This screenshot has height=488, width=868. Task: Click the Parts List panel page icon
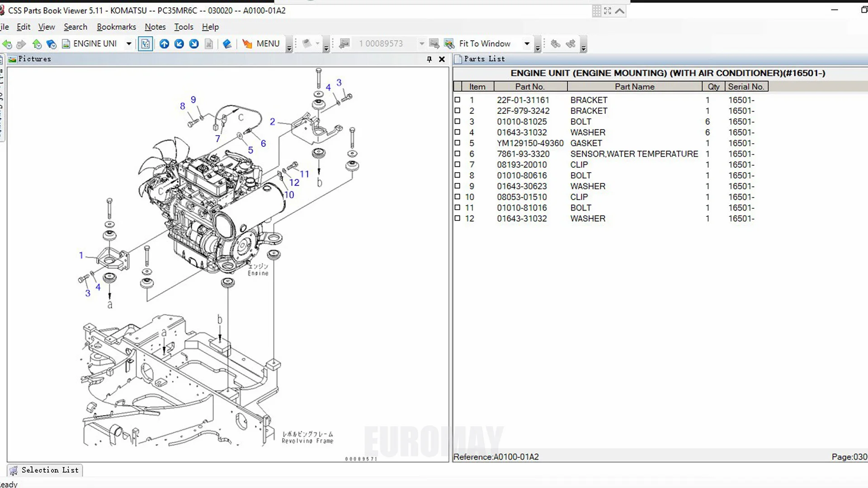pos(458,59)
